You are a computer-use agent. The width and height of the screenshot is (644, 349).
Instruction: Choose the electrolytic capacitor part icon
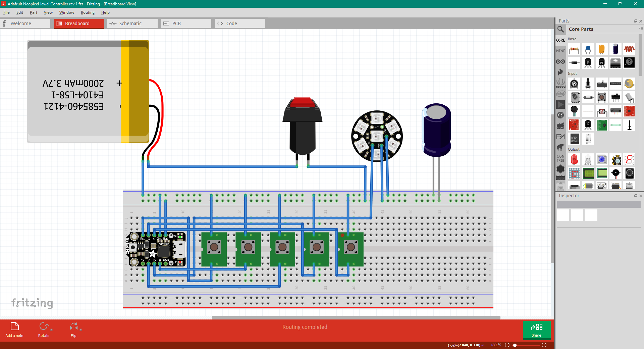pyautogui.click(x=615, y=49)
